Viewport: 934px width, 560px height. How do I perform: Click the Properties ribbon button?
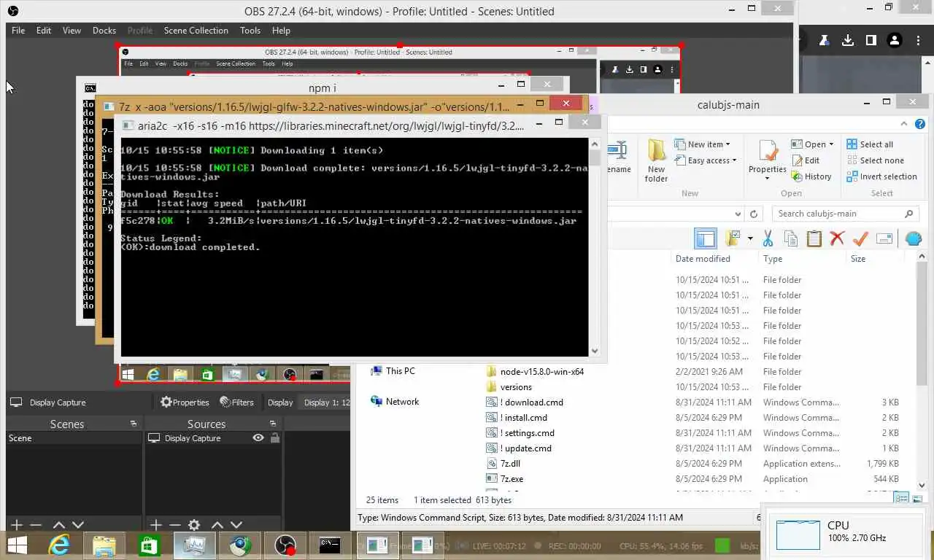coord(768,161)
